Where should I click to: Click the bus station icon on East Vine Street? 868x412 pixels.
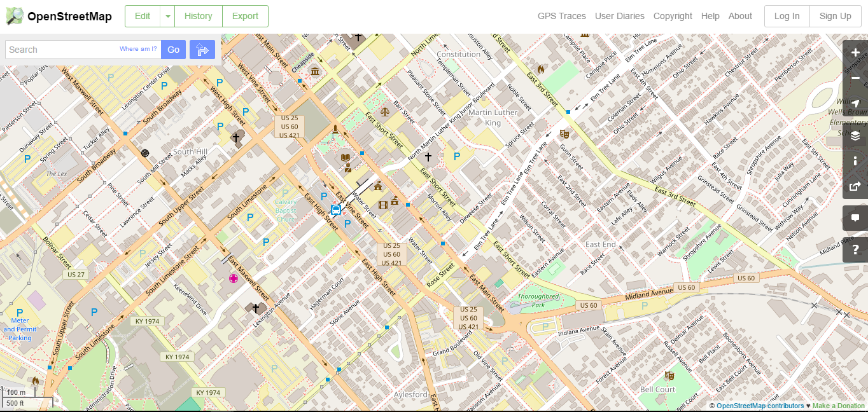(x=335, y=209)
